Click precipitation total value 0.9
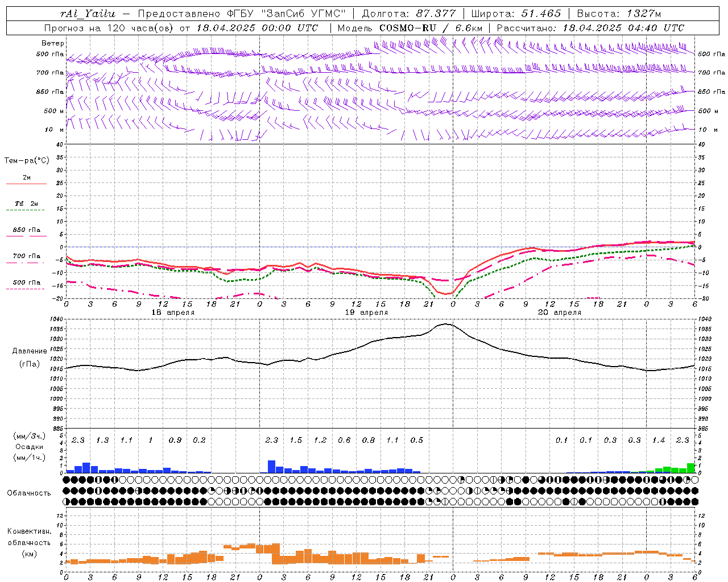Image resolution: width=728 pixels, height=582 pixels. tap(175, 440)
